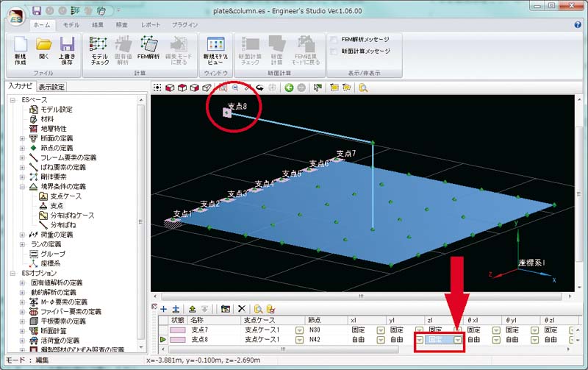Open 支点8 θyl dropdown arrow
Viewport: 588px width, 370px height.
click(535, 340)
